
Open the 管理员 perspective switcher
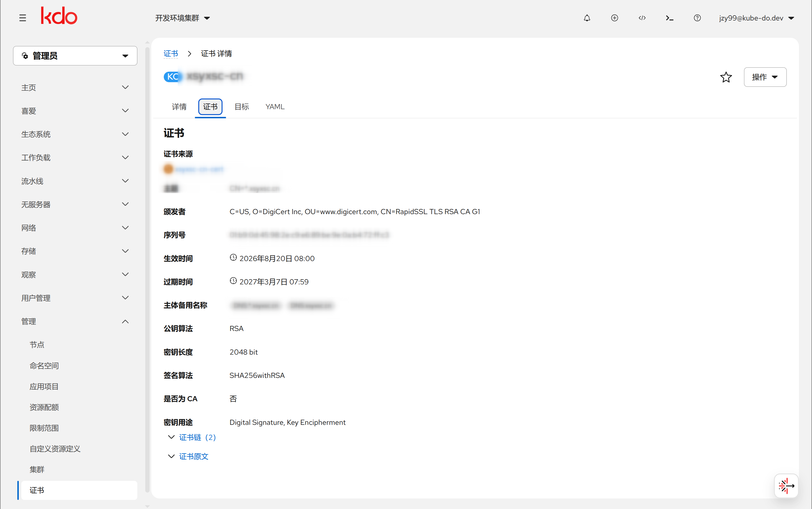[75, 56]
